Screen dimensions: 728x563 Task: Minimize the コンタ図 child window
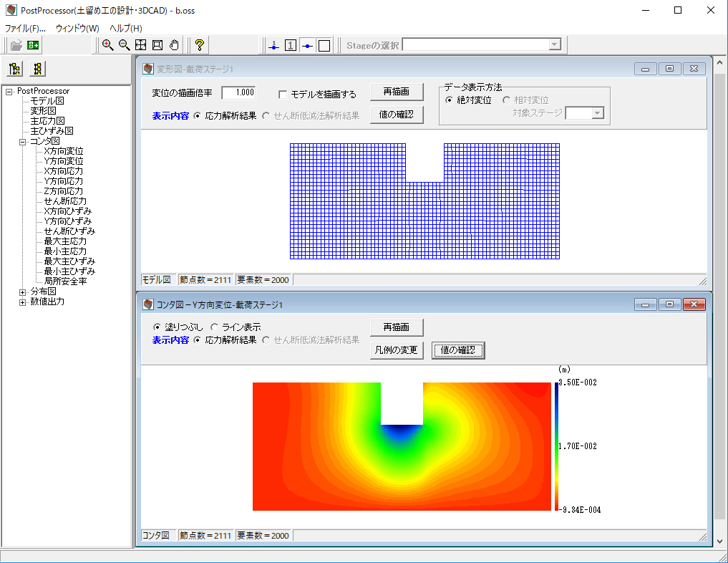[x=646, y=304]
